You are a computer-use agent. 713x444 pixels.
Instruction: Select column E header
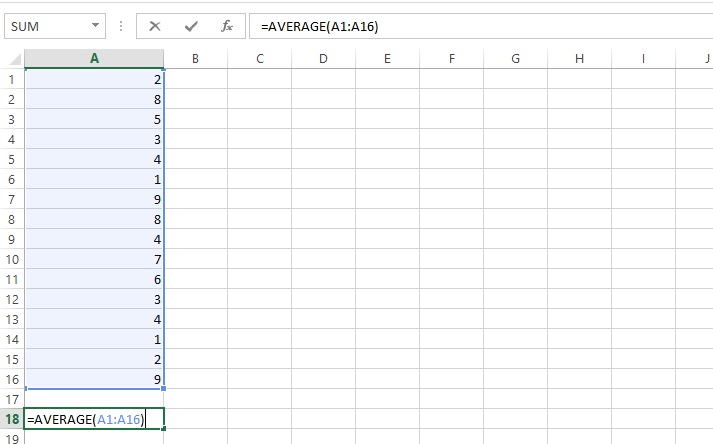pyautogui.click(x=387, y=59)
